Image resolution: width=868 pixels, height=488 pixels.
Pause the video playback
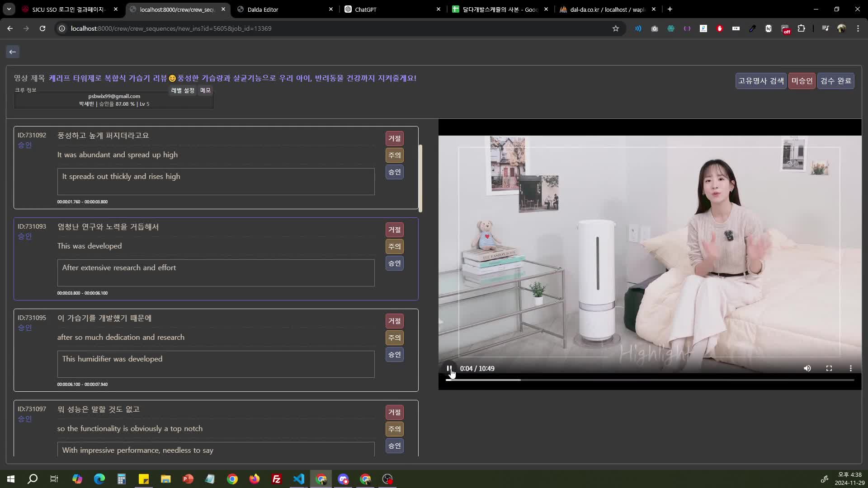[449, 369]
